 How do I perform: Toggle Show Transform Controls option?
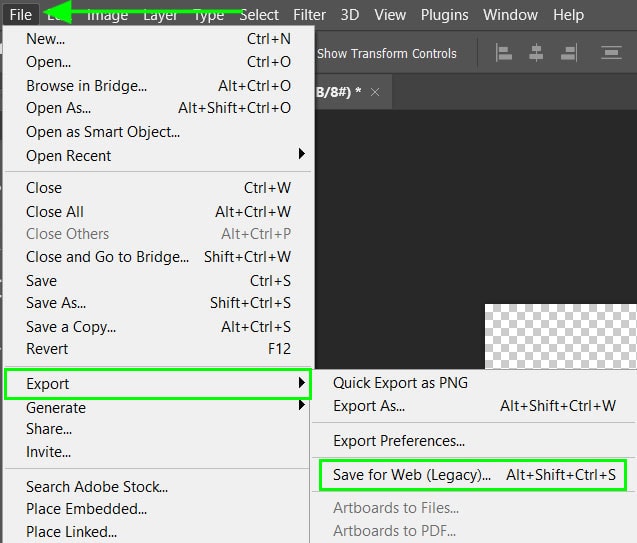[x=386, y=54]
